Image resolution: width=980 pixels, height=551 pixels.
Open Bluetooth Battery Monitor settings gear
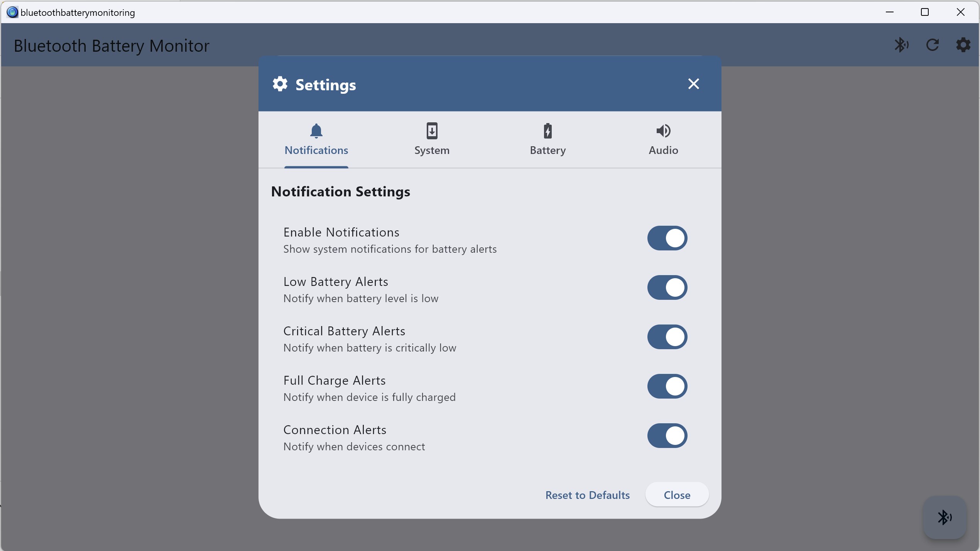(x=963, y=45)
